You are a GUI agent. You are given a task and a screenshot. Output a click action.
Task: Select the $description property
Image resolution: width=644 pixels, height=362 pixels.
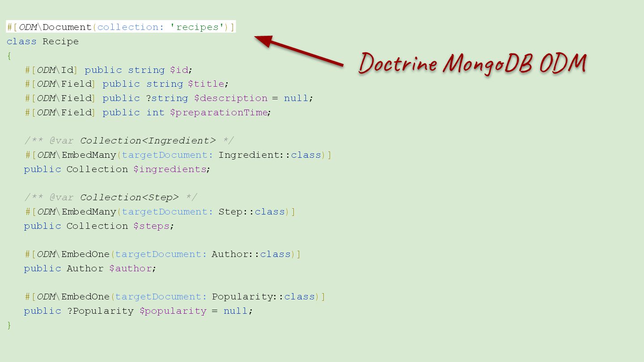(x=231, y=98)
